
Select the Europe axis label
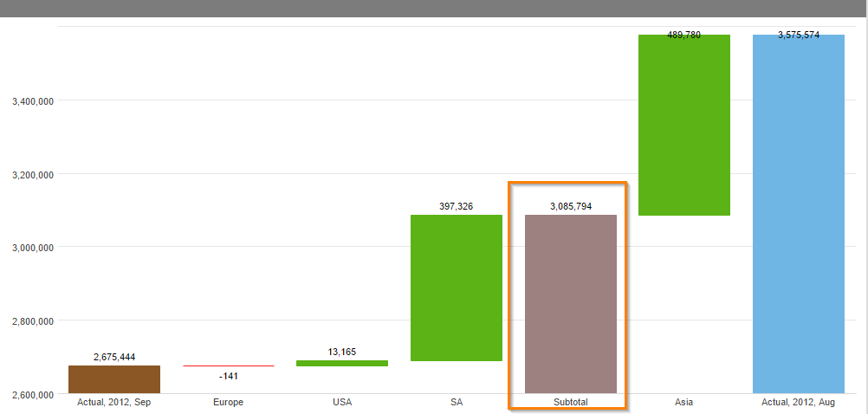coord(228,403)
